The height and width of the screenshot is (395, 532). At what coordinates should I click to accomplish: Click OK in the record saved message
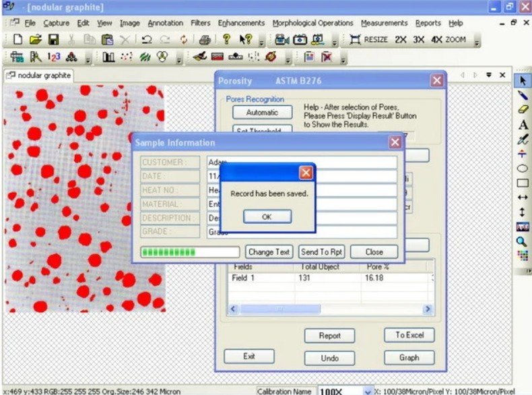(x=267, y=216)
